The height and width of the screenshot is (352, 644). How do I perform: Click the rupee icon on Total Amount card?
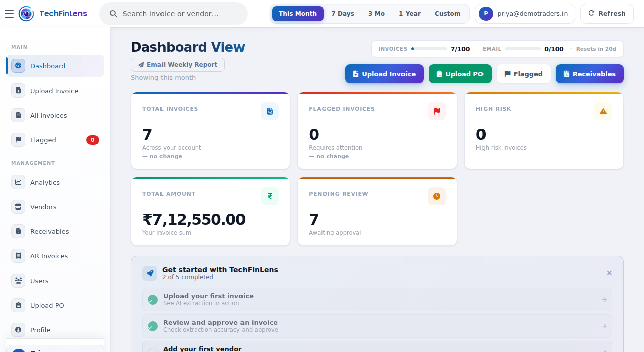click(270, 196)
